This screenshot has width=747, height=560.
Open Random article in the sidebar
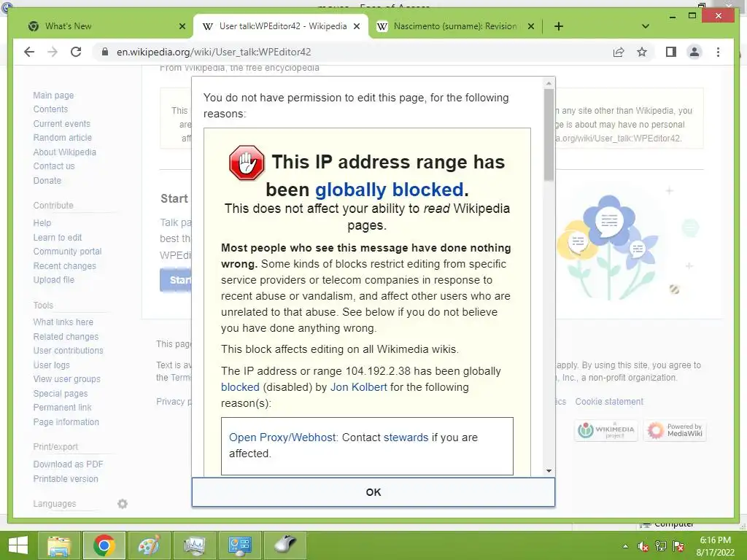click(x=63, y=138)
